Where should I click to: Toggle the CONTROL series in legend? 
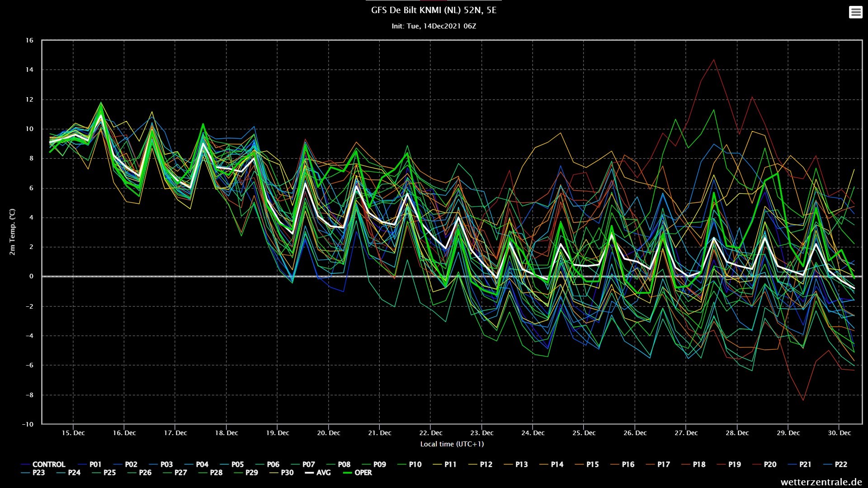43,465
